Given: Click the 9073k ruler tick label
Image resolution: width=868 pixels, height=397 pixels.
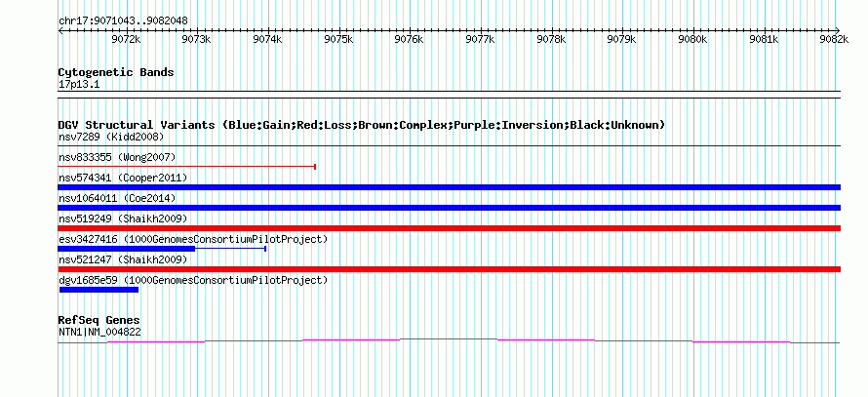Looking at the screenshot, I should click(197, 39).
